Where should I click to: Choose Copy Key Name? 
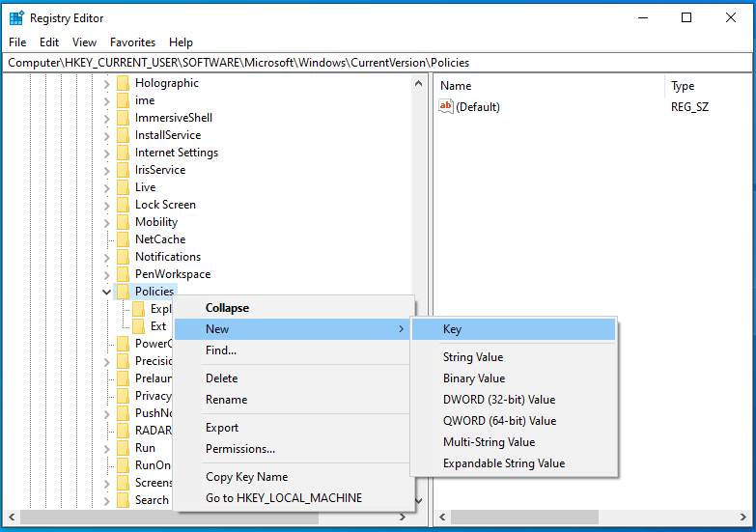coord(294,477)
